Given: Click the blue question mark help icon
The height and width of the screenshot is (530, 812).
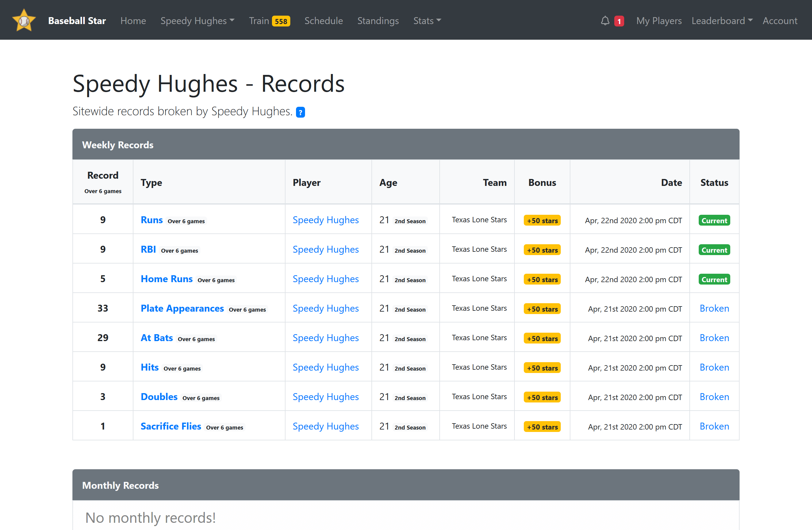Looking at the screenshot, I should 300,112.
